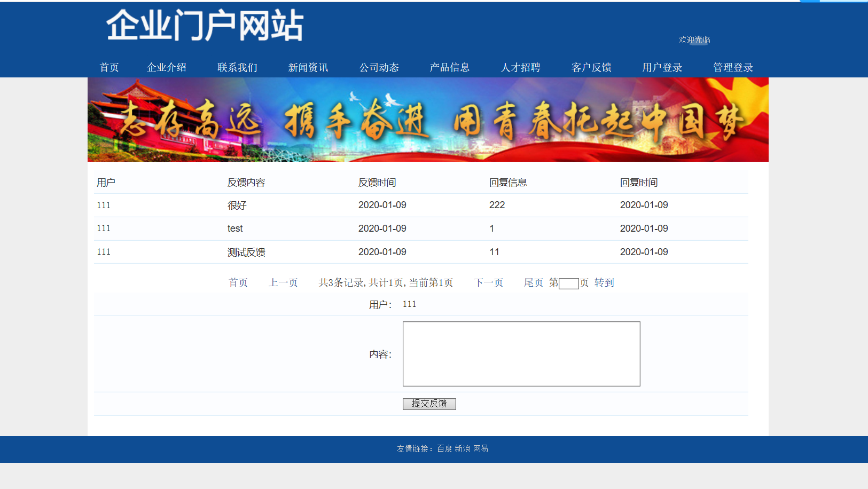Click the pagination 首页 link
The height and width of the screenshot is (489, 868).
point(238,282)
